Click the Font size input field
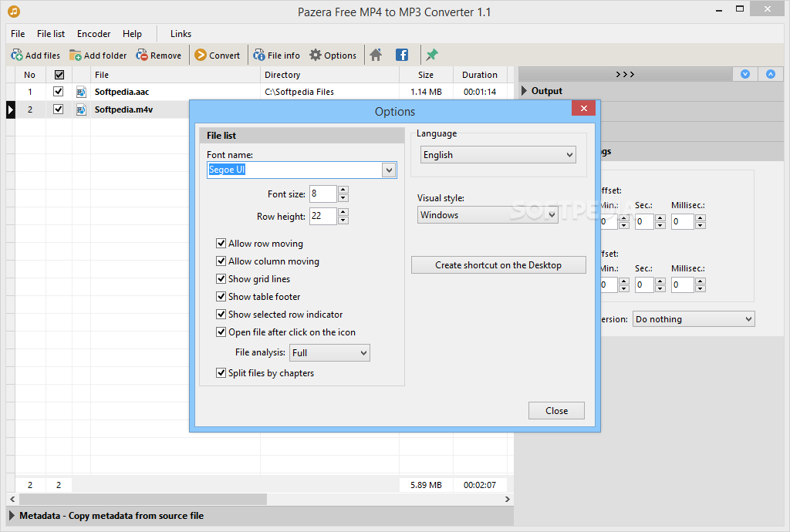 click(323, 194)
